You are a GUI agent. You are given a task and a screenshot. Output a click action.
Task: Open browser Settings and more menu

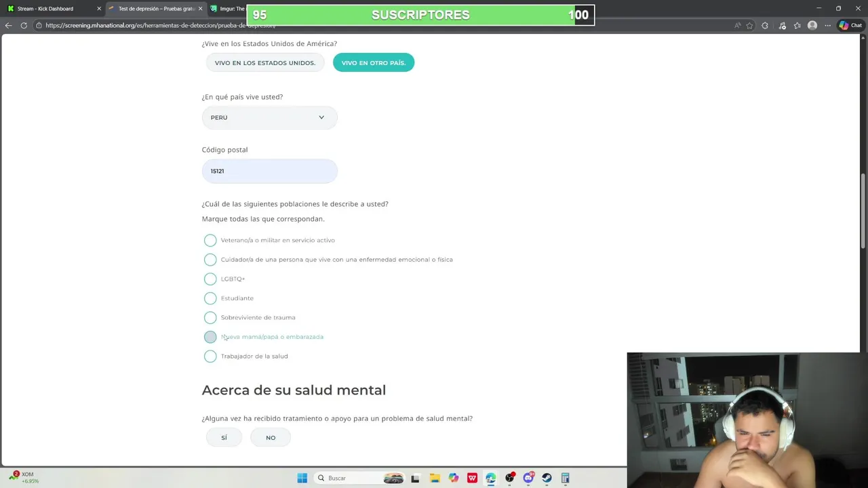(x=827, y=25)
